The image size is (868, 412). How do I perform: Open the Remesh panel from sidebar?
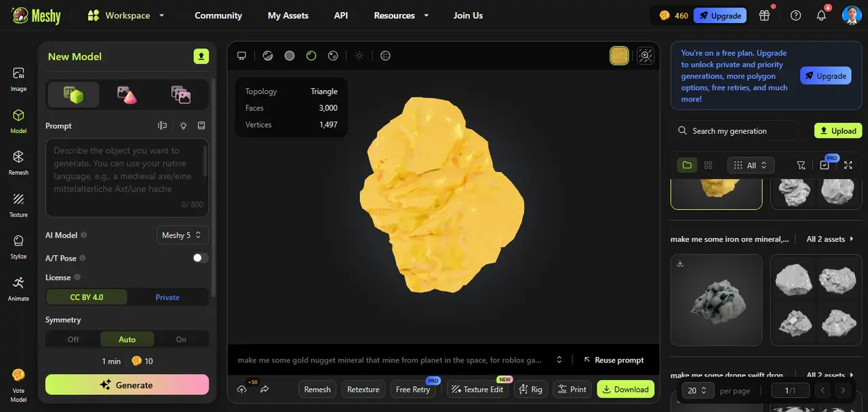[x=18, y=162]
